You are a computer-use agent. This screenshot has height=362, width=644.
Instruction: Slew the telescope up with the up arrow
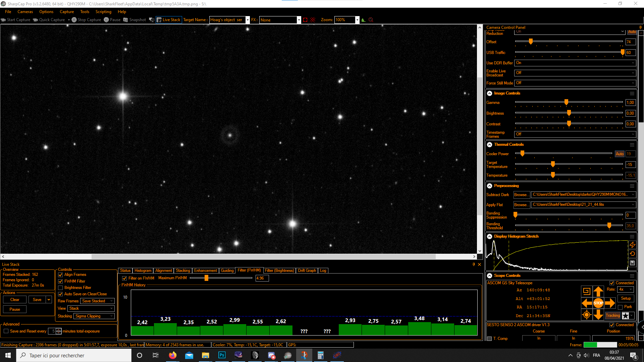click(x=598, y=291)
